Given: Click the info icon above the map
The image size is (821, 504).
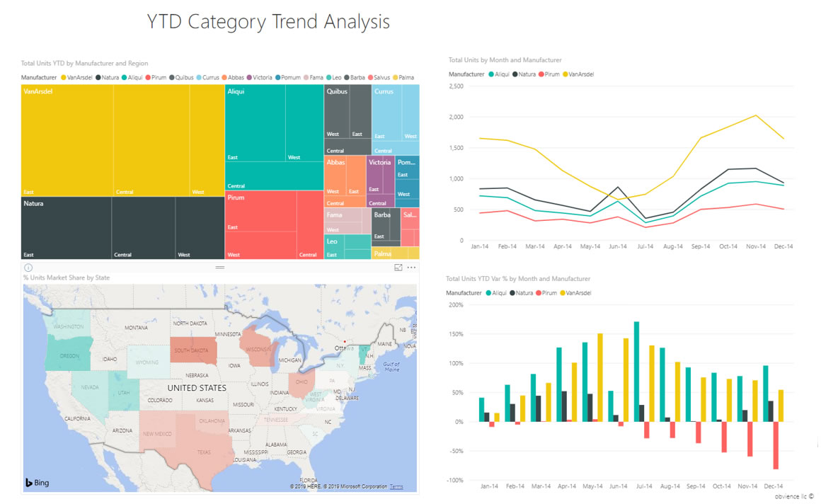Looking at the screenshot, I should point(28,268).
